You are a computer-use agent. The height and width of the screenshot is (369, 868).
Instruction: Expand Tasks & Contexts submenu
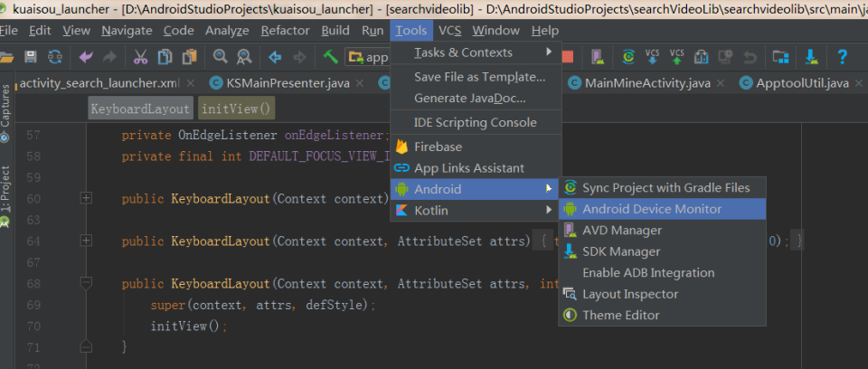tap(476, 52)
